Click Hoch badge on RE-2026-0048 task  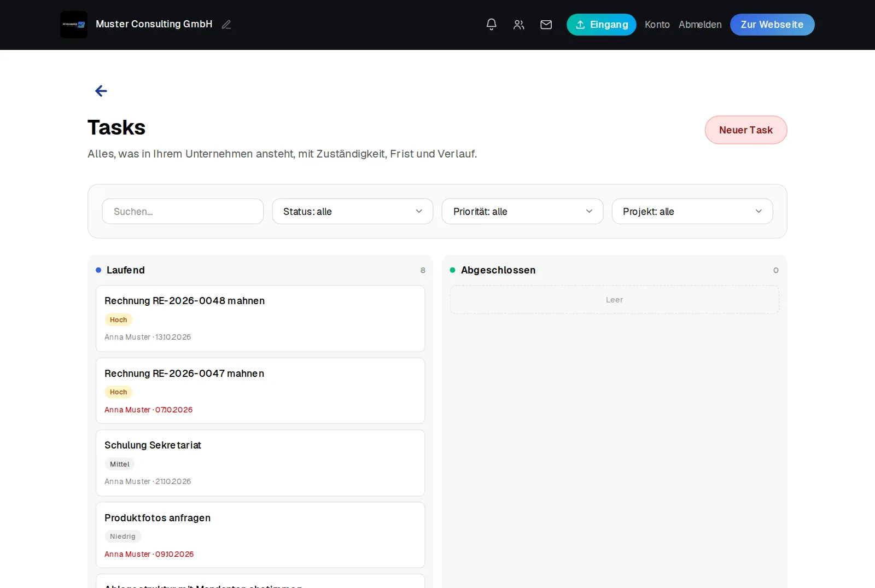(x=119, y=320)
